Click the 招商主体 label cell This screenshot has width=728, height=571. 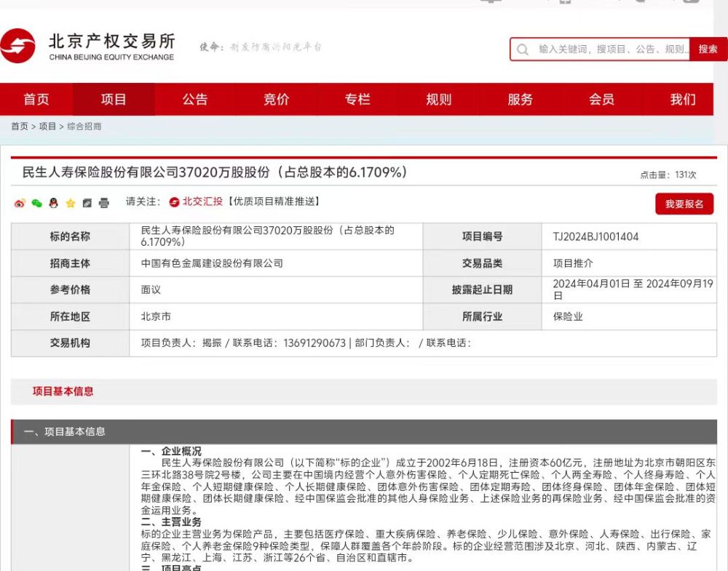click(70, 263)
